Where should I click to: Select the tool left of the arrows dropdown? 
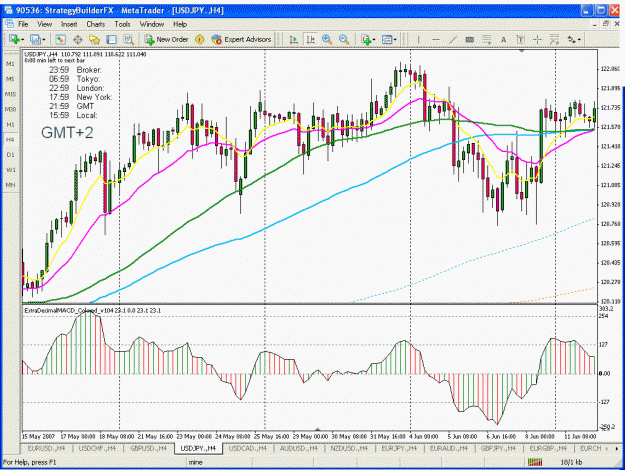click(x=554, y=39)
